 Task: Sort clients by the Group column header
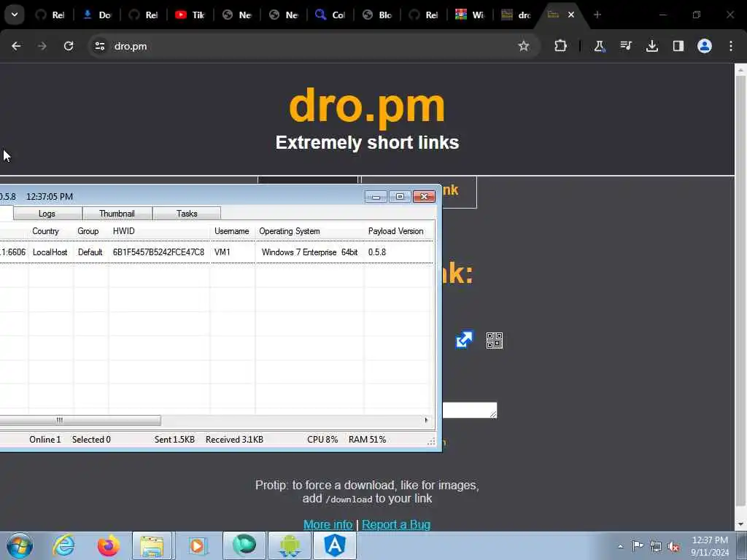[x=90, y=231]
